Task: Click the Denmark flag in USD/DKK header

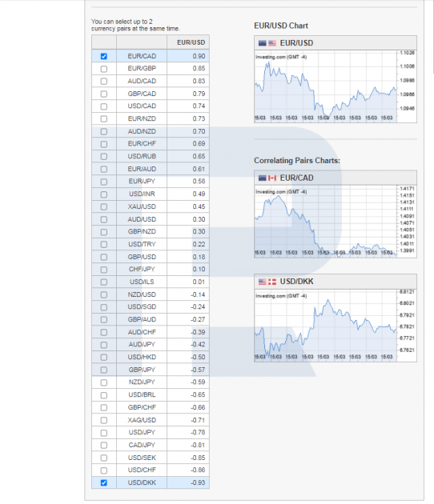Action: click(x=272, y=282)
